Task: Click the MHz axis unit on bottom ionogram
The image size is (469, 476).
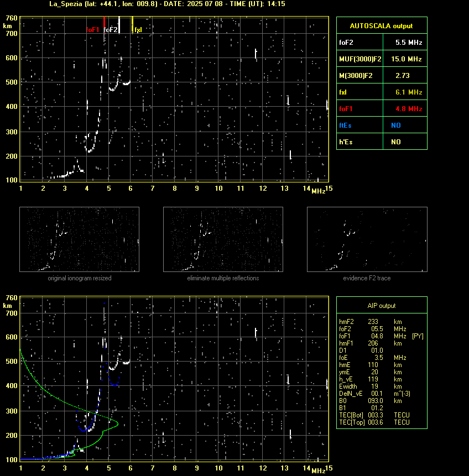Action: click(x=318, y=471)
